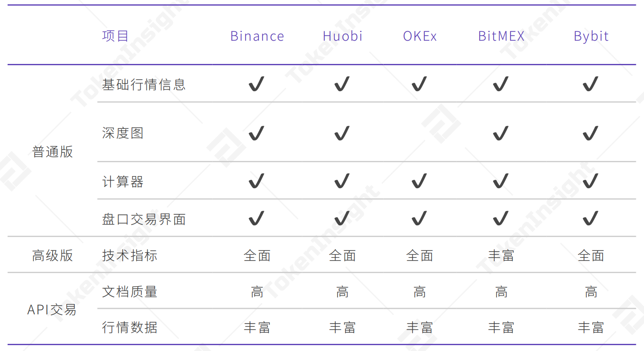Select the Binance column header
The height and width of the screenshot is (351, 644).
257,36
